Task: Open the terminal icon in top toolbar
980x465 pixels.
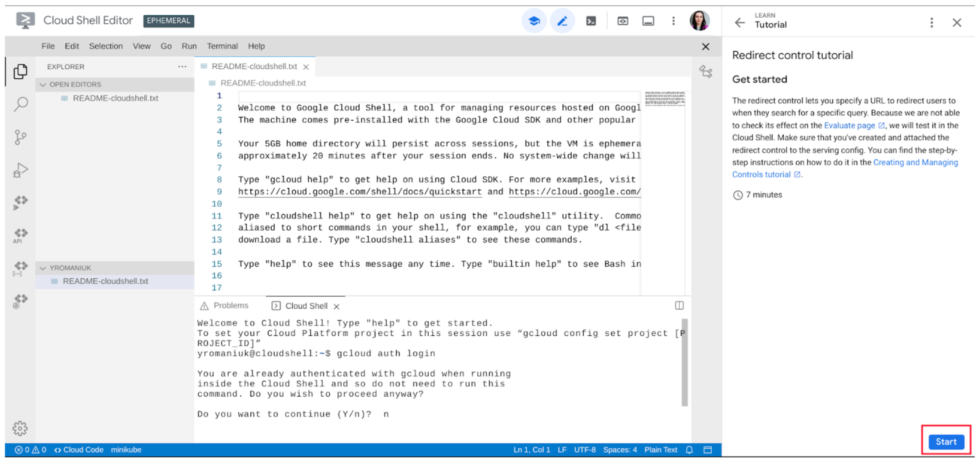Action: [591, 21]
